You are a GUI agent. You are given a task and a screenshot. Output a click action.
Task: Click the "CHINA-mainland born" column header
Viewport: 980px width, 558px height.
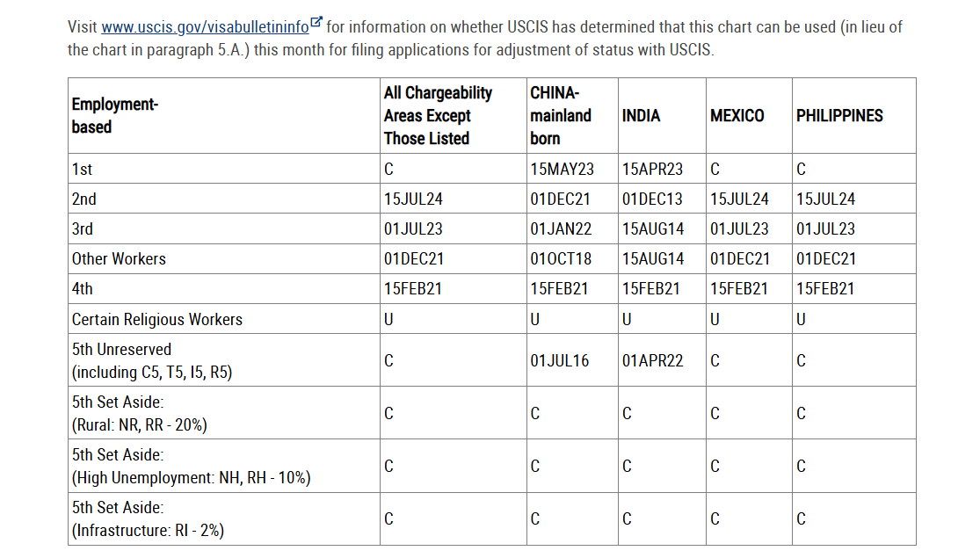(561, 115)
